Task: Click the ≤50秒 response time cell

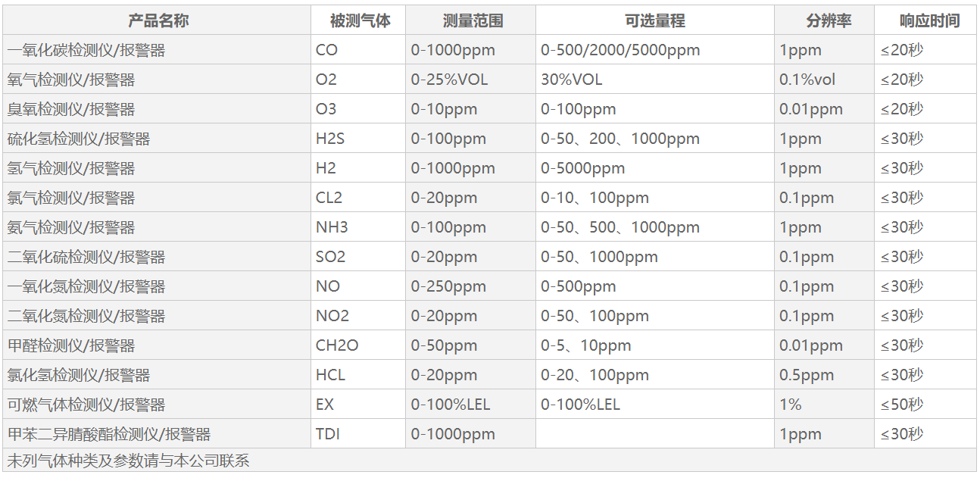Action: tap(901, 405)
